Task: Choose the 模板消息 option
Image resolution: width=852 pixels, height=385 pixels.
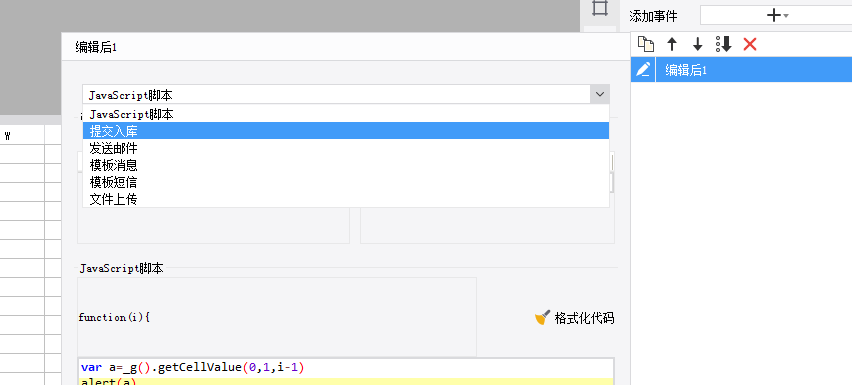Action: 346,165
